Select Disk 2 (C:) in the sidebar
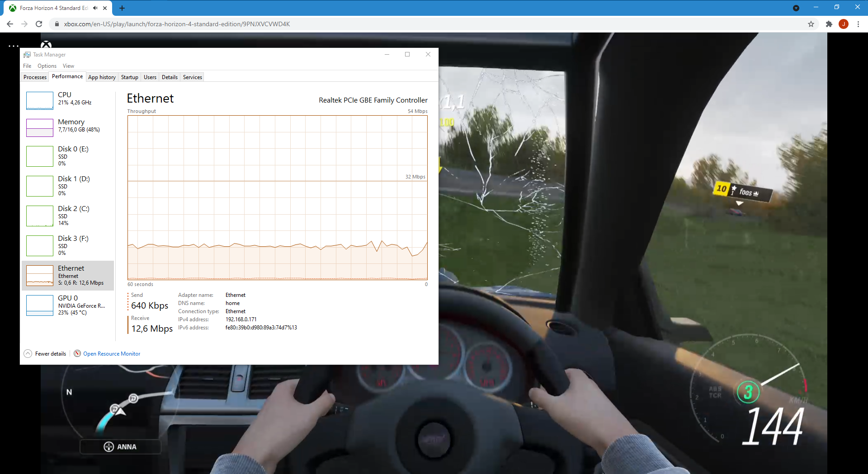868x474 pixels. (68, 216)
